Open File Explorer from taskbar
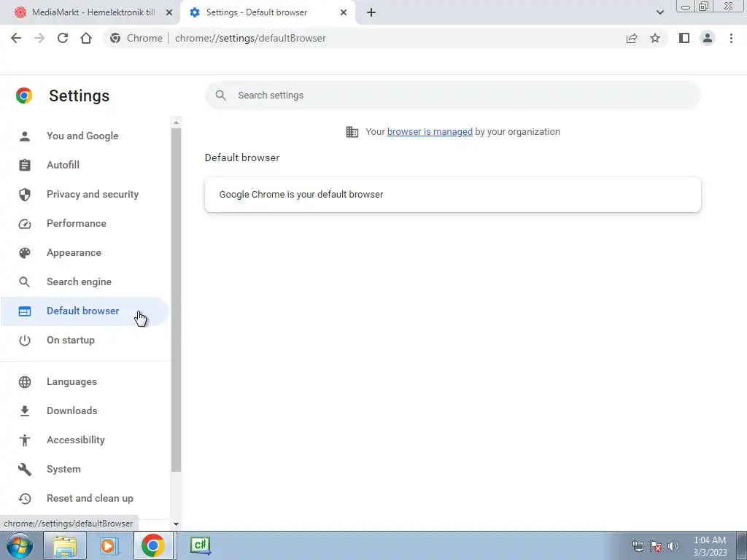This screenshot has height=560, width=747. [65, 545]
